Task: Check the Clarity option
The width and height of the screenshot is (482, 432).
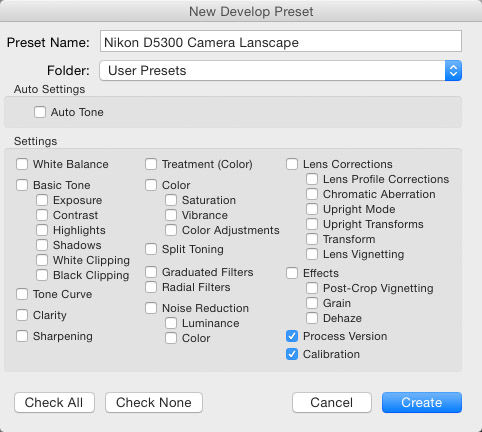Action: coord(22,315)
